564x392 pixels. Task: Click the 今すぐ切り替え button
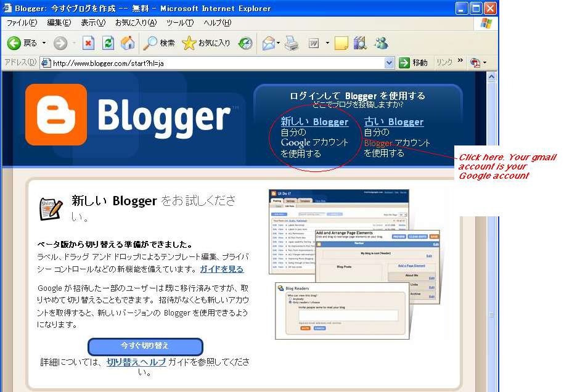(x=145, y=346)
